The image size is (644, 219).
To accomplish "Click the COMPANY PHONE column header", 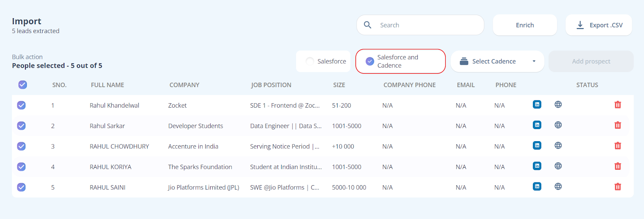I will tap(409, 85).
